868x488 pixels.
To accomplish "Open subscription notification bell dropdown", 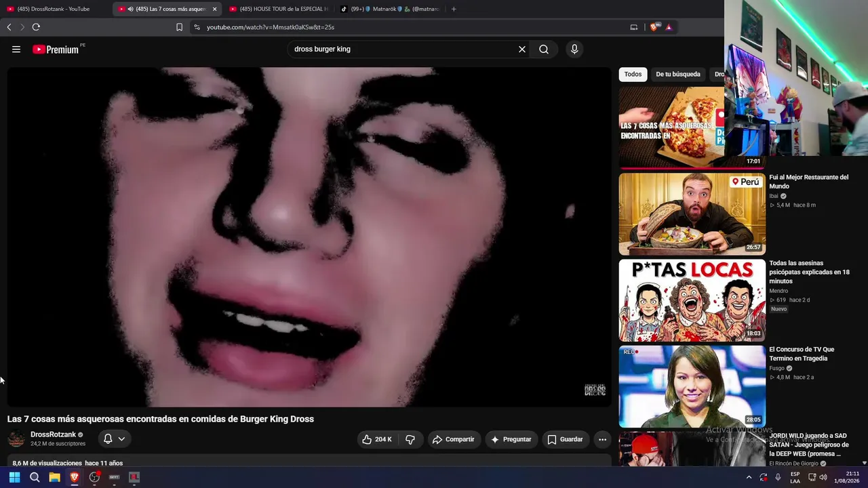I will pyautogui.click(x=114, y=439).
